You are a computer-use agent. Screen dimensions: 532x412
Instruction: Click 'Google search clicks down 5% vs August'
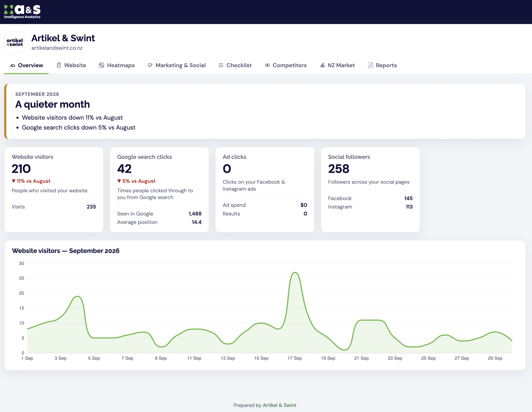(x=79, y=128)
